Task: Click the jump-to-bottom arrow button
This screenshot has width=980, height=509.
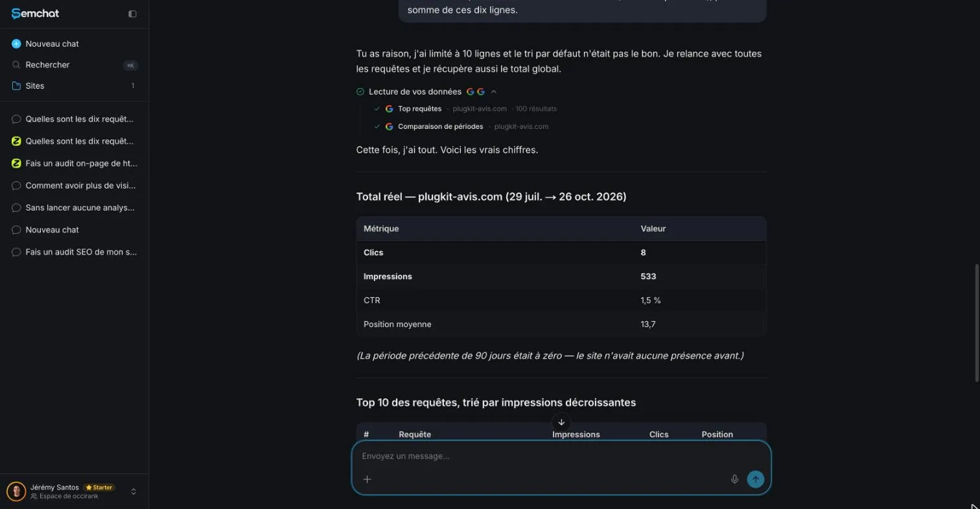Action: (x=561, y=422)
